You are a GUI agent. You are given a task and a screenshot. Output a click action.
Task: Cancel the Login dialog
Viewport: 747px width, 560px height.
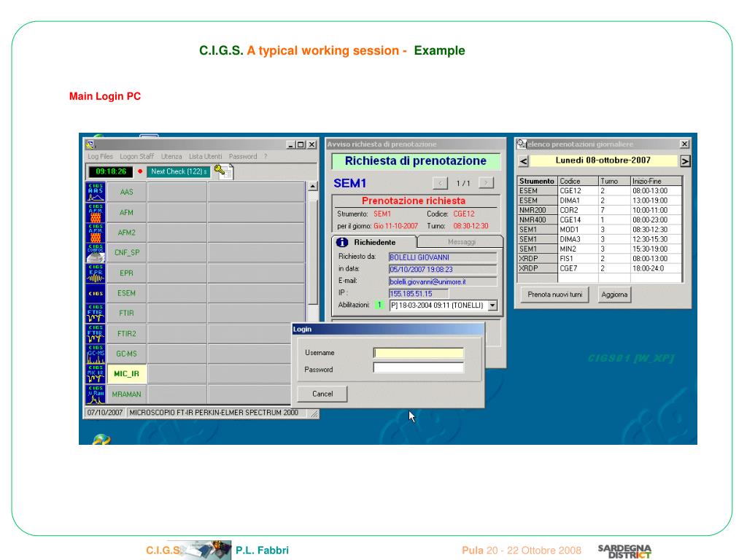click(x=322, y=394)
